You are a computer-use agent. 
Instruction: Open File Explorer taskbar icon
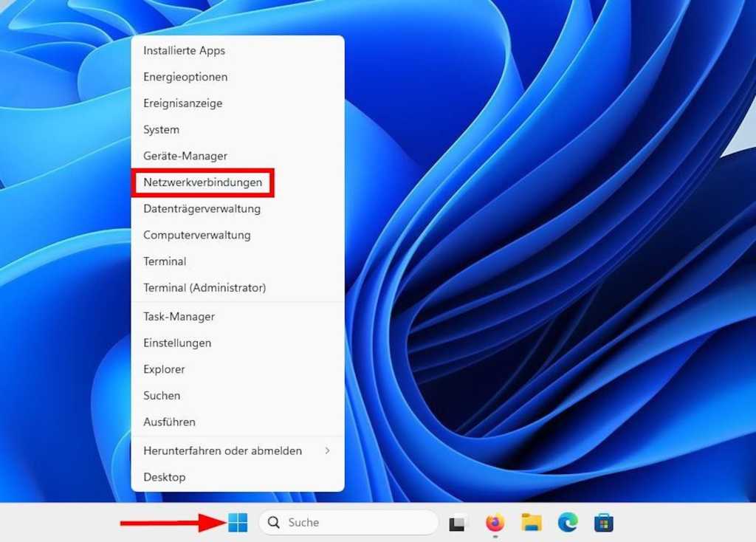click(x=532, y=523)
